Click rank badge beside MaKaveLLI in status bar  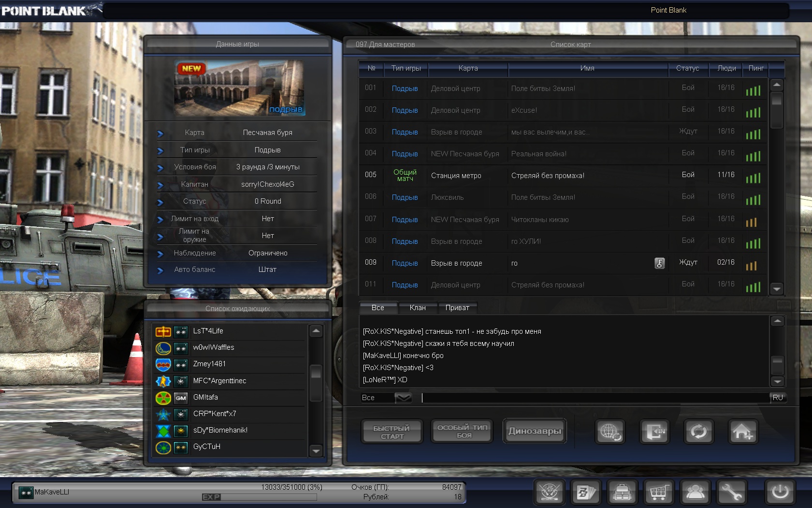tap(26, 493)
